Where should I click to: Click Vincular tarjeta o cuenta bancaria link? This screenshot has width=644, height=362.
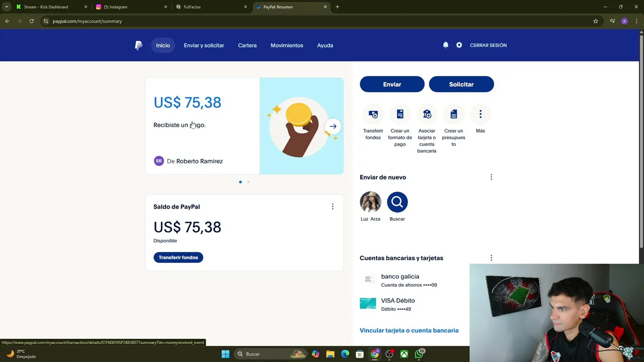[x=409, y=330]
